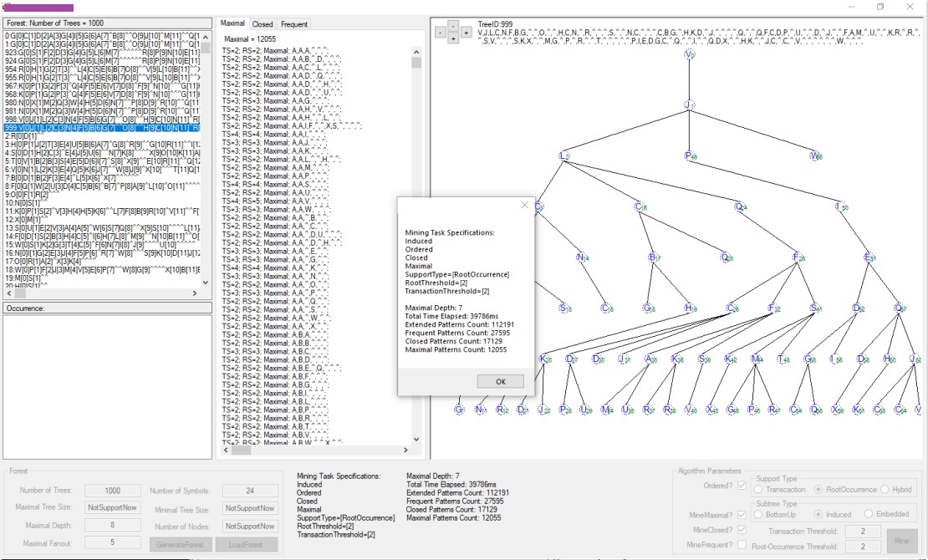Click the leftmost minus button beside TreeID
Screen dimensions: 928x560
(441, 33)
